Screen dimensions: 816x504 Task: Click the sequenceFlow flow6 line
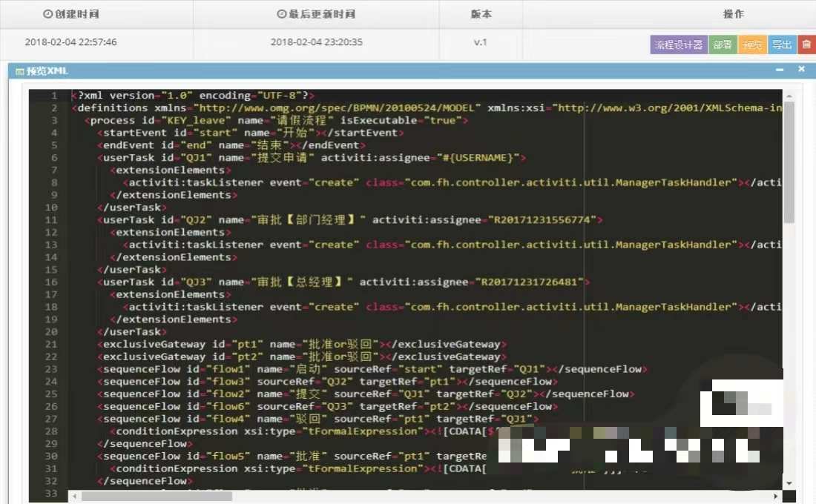pyautogui.click(x=327, y=407)
